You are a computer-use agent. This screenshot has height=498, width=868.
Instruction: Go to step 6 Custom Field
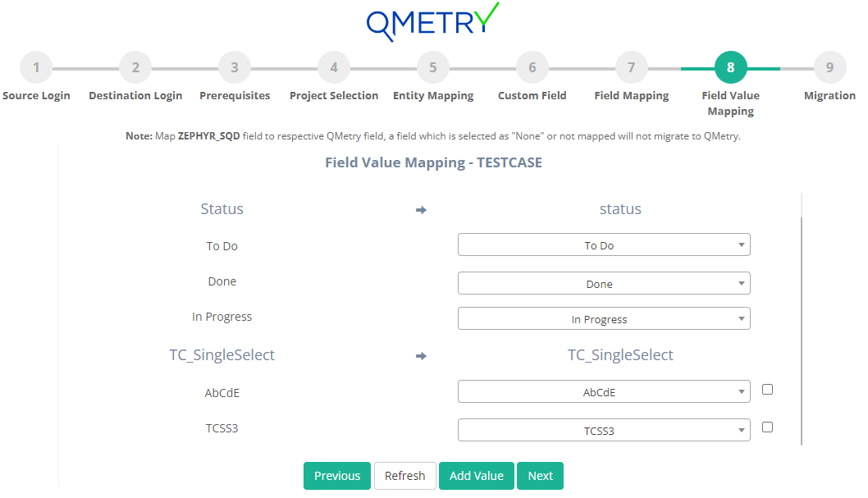coord(532,67)
